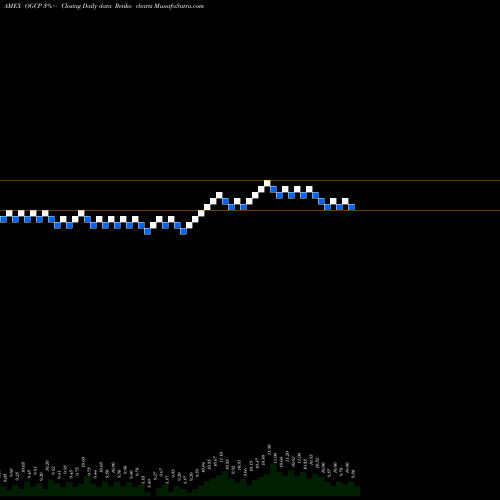Click the chart title text mentioning MunafaSutra.com
500x500 pixels.
[104, 6]
